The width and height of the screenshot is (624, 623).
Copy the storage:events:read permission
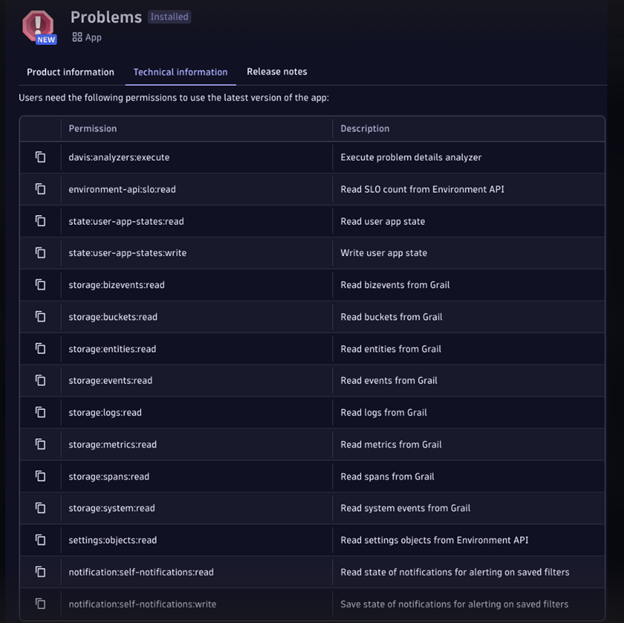pyautogui.click(x=41, y=380)
